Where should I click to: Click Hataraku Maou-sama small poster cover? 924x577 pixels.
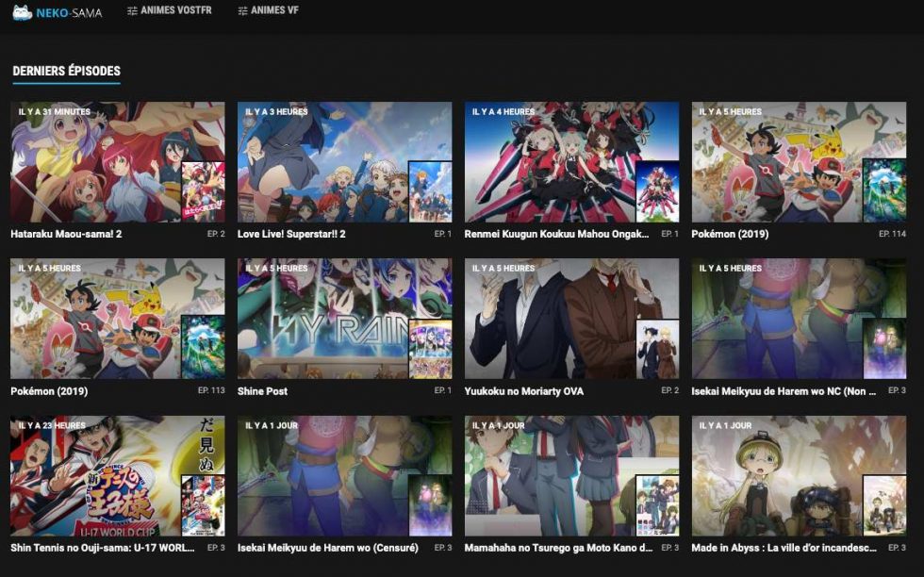[x=204, y=191]
